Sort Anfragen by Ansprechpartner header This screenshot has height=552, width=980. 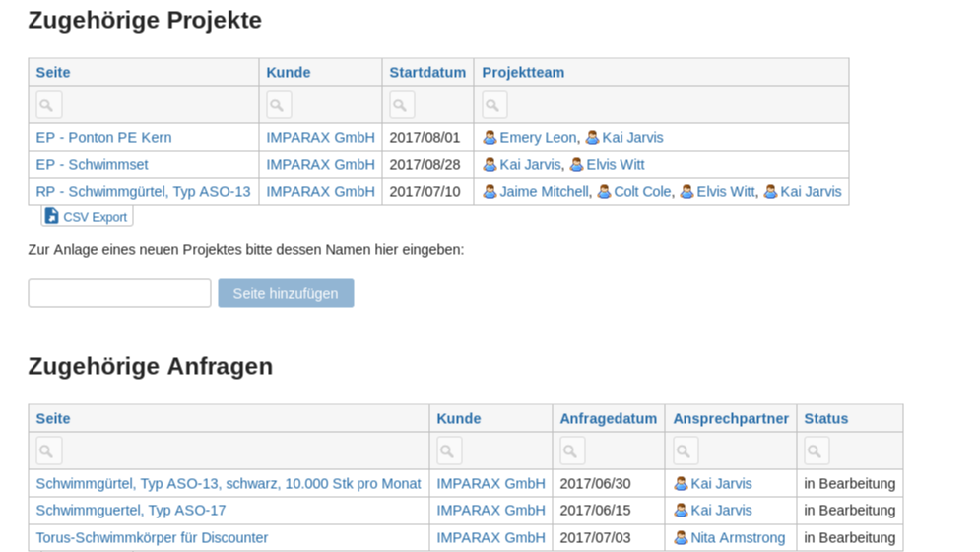pyautogui.click(x=731, y=419)
